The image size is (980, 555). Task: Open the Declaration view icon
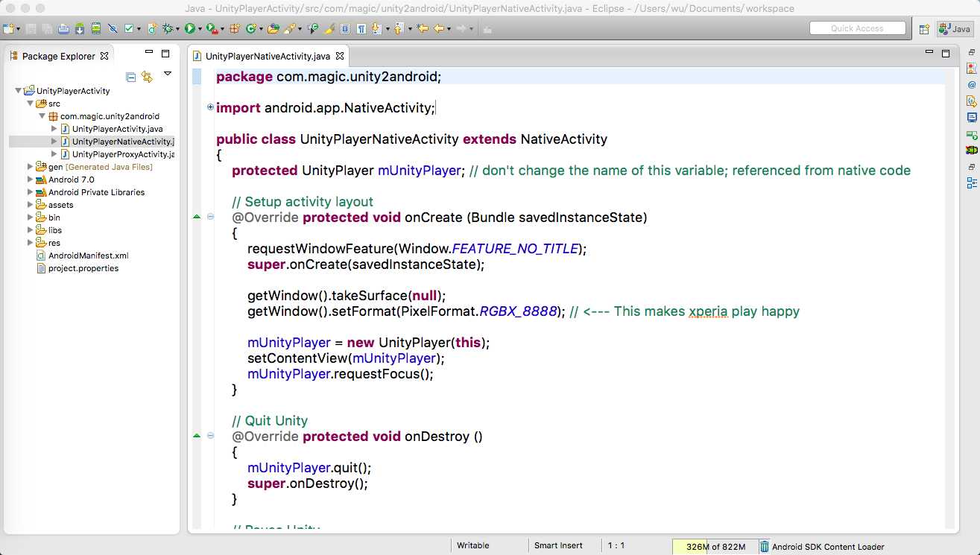pos(972,101)
